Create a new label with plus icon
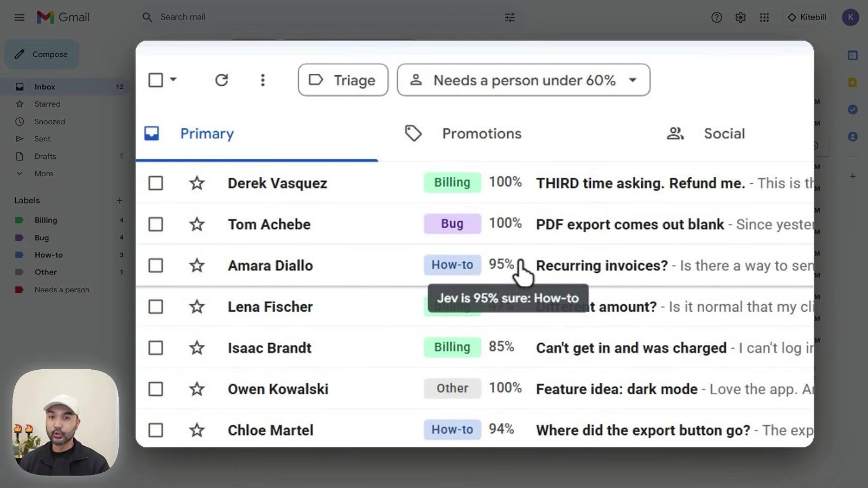This screenshot has height=488, width=868. pyautogui.click(x=119, y=201)
